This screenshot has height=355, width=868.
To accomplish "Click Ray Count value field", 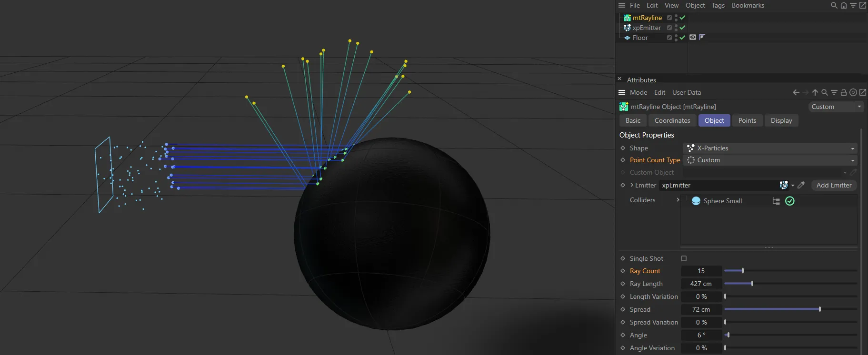I will coord(701,271).
